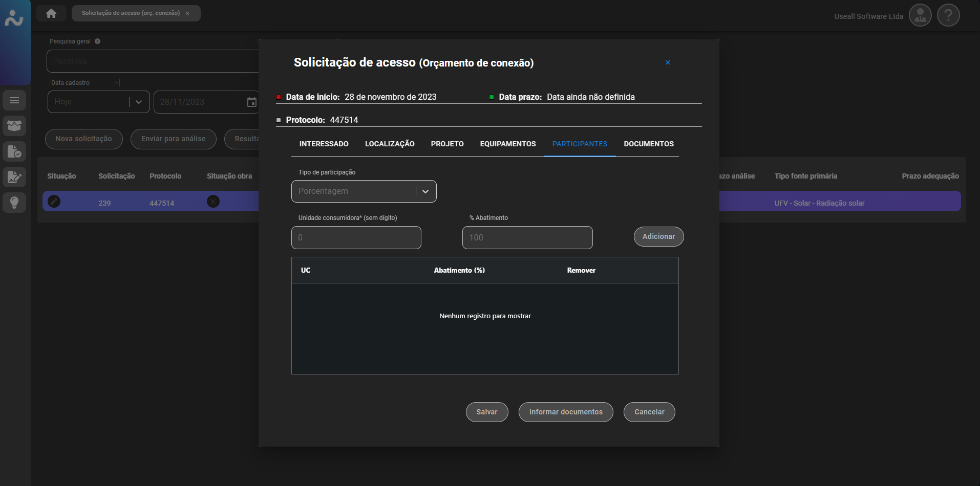This screenshot has height=486, width=980.
Task: Click the lightbulb icon in sidebar
Action: tap(14, 203)
